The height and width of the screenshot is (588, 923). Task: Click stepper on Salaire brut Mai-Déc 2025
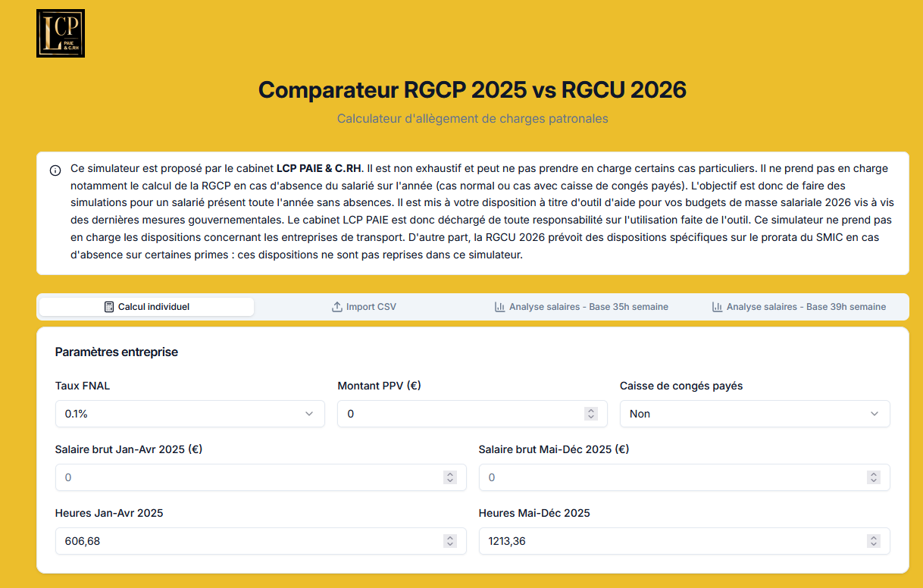tap(874, 477)
